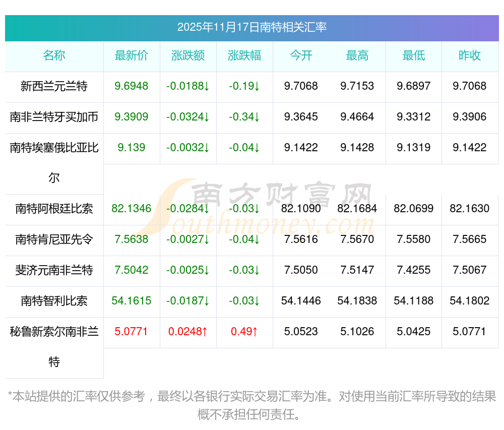Click change amount -0.0284↓
The height and width of the screenshot is (430, 504).
pos(188,209)
